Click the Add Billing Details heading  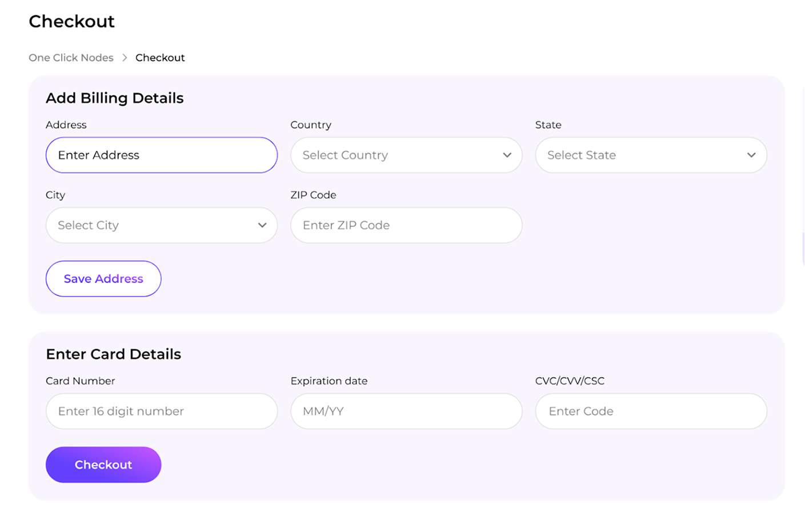point(114,98)
